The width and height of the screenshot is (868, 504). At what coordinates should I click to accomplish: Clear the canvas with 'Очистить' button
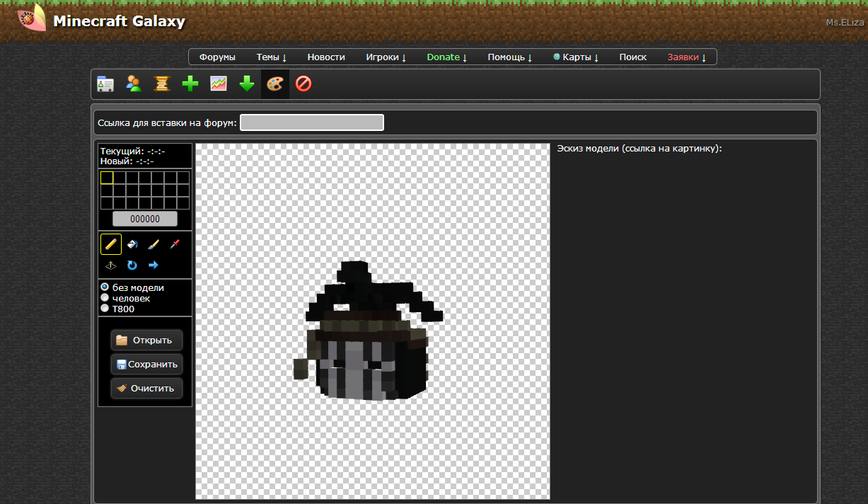146,389
